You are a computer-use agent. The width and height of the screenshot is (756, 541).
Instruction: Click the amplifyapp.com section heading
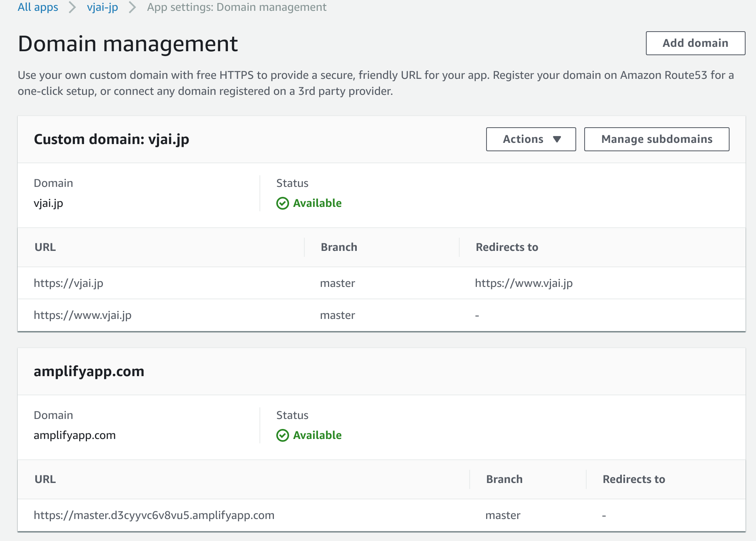pyautogui.click(x=89, y=371)
